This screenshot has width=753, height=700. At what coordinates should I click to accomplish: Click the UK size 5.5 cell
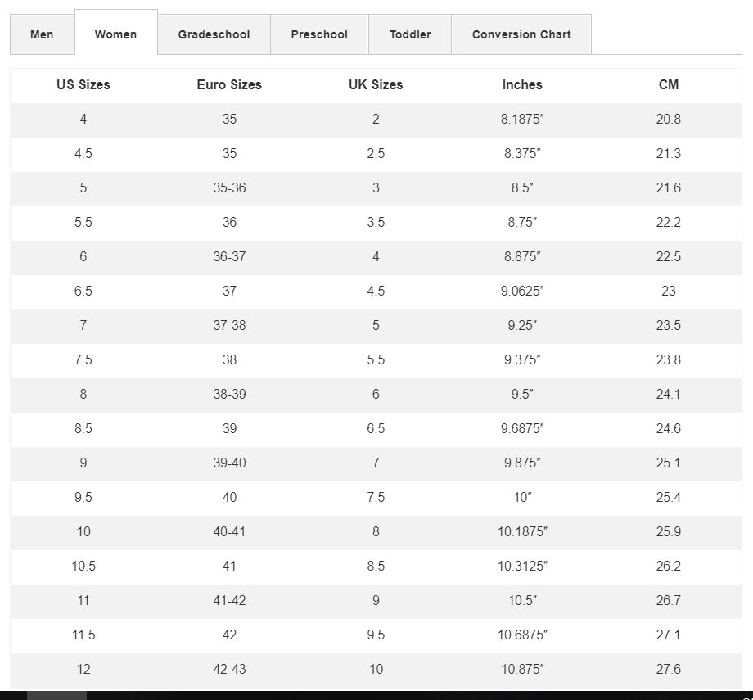click(x=376, y=360)
